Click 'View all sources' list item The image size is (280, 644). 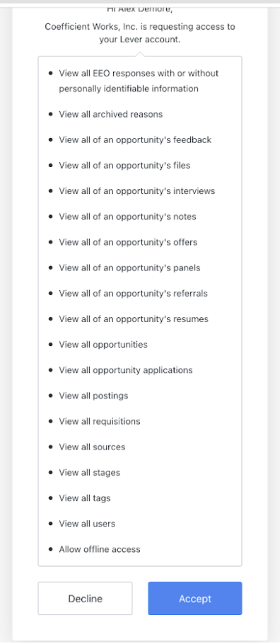[92, 447]
